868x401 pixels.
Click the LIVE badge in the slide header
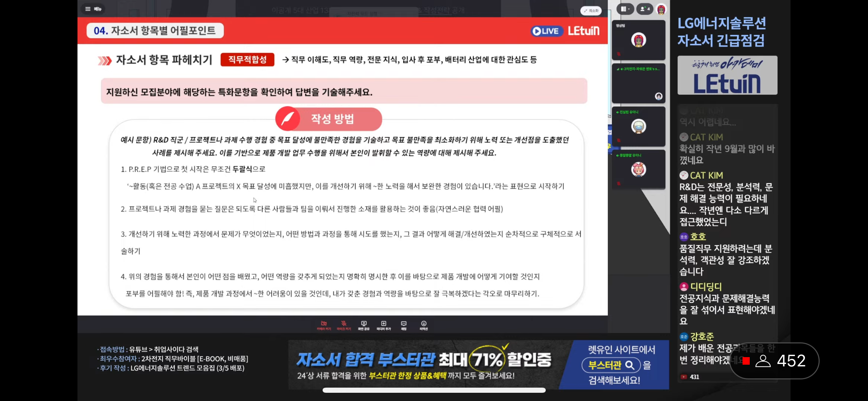coord(546,31)
